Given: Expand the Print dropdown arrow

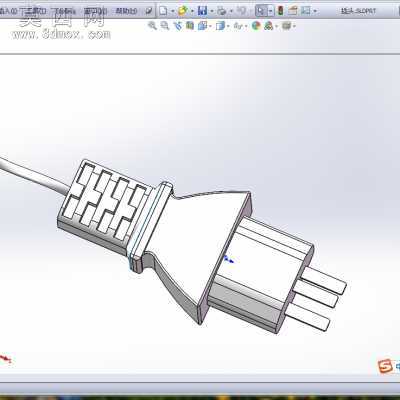Looking at the screenshot, I should click(x=231, y=11).
